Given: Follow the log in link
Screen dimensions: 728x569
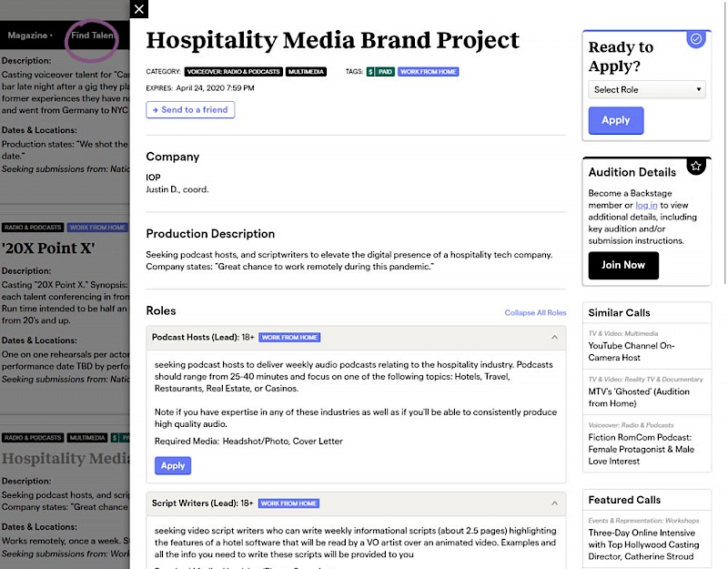Looking at the screenshot, I should point(646,205).
